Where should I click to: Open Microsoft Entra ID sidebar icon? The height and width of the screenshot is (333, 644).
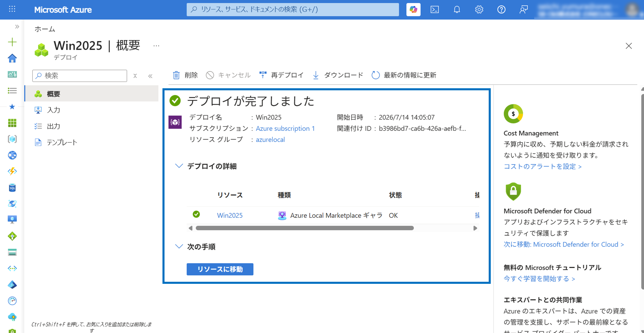tap(12, 285)
